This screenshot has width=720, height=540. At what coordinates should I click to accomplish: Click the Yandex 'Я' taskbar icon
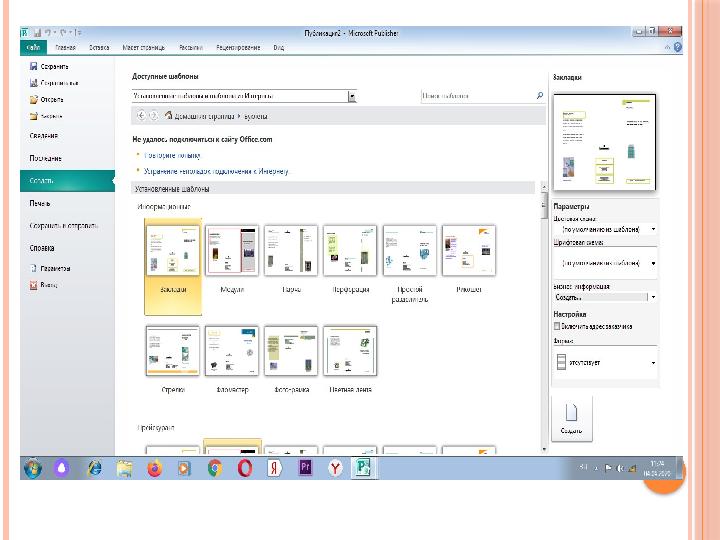point(275,468)
